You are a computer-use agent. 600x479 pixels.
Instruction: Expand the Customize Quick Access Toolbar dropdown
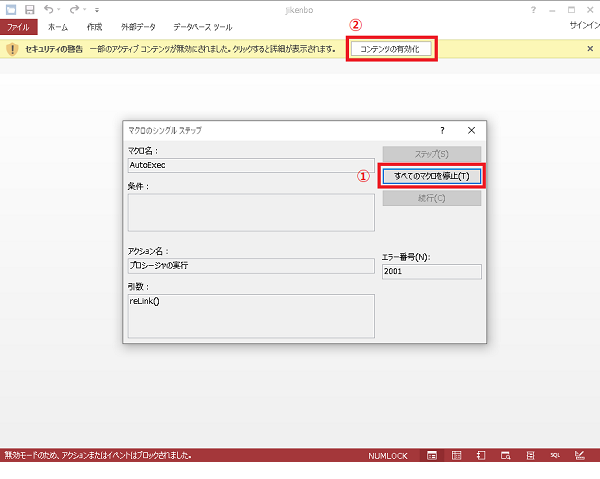pyautogui.click(x=97, y=9)
